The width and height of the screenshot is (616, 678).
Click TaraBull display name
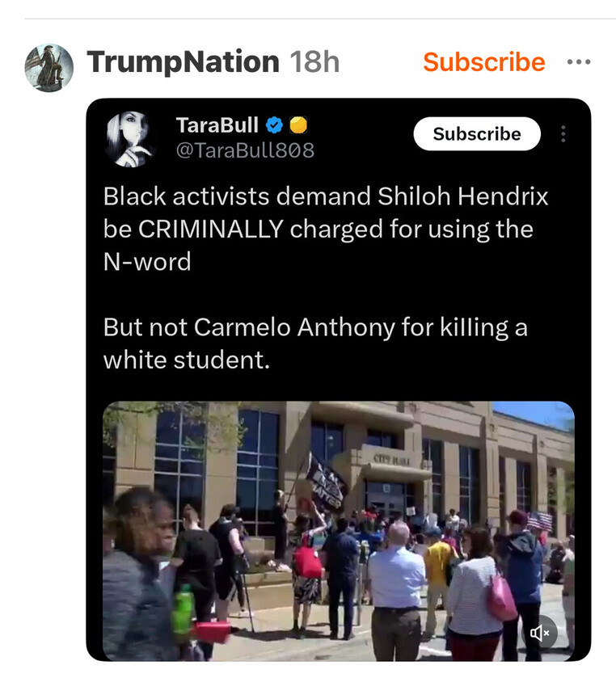(x=217, y=125)
